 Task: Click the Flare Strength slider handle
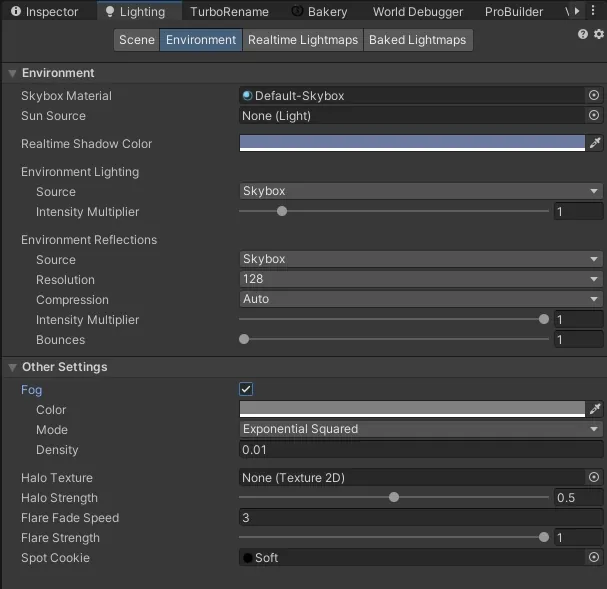tap(544, 537)
